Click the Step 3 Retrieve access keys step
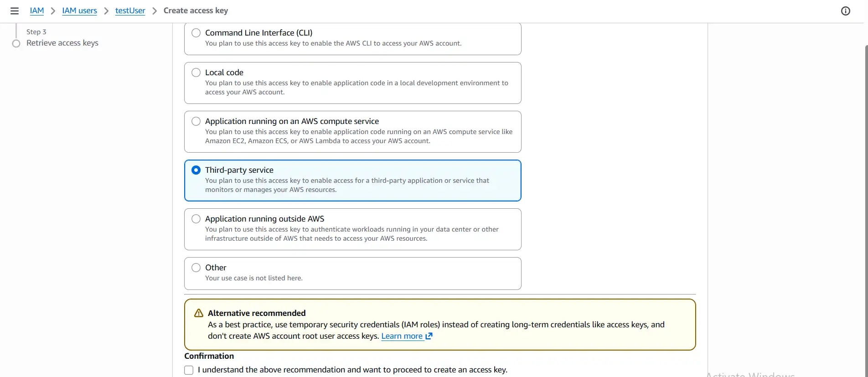 coord(62,43)
